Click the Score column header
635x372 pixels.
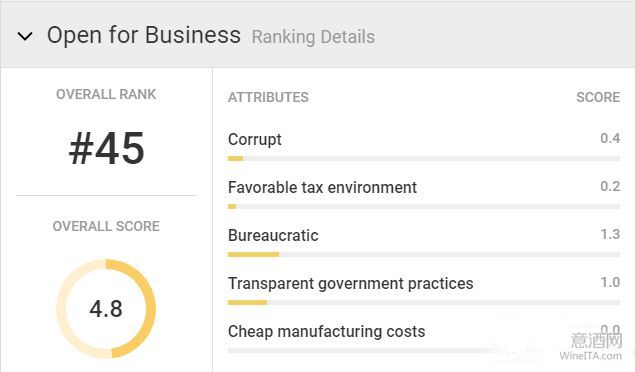tap(598, 97)
